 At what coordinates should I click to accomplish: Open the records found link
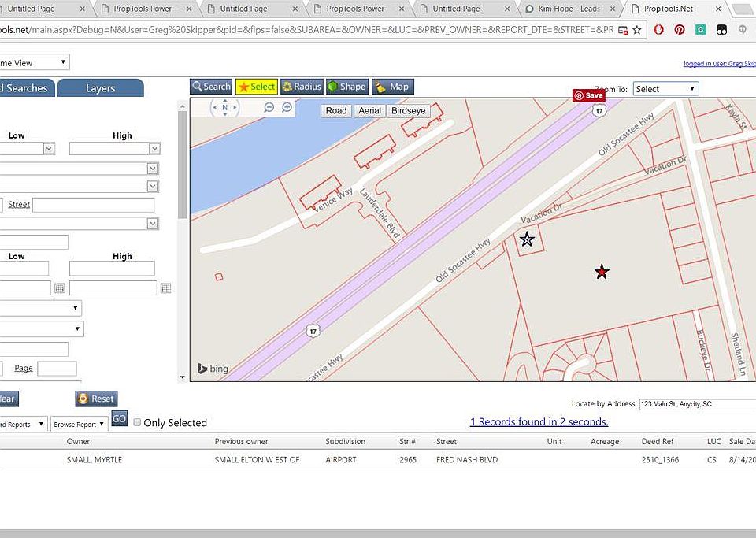539,422
